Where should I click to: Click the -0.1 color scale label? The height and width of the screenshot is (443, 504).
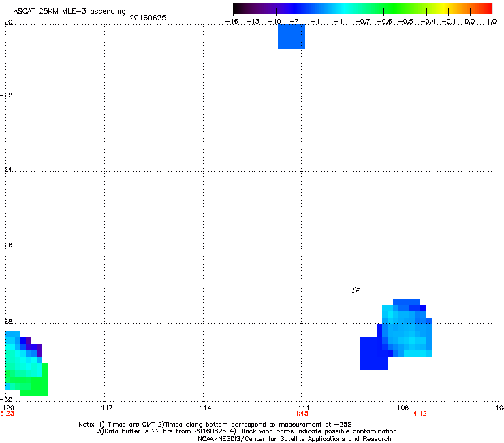tap(450, 22)
